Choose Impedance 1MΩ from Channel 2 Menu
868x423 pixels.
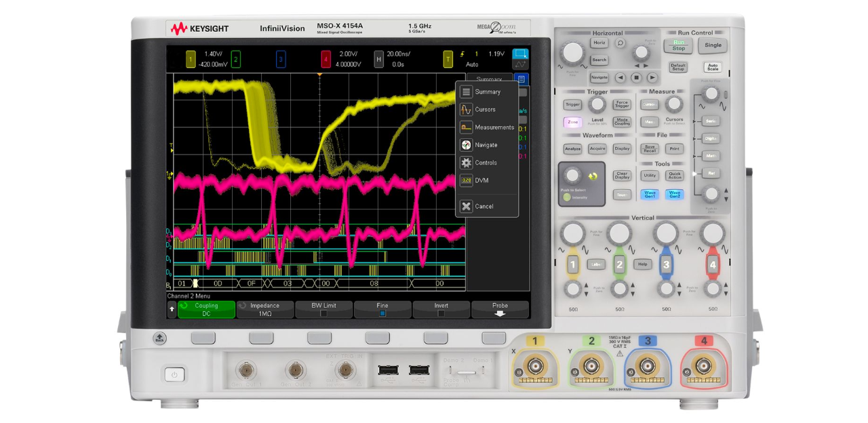coord(264,308)
